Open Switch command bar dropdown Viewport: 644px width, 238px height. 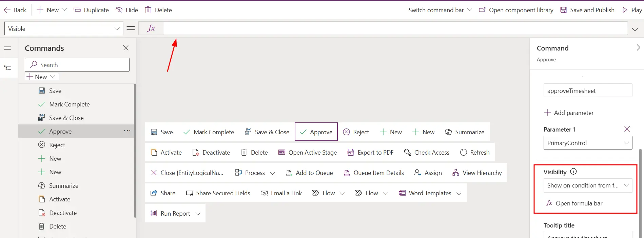tap(440, 10)
